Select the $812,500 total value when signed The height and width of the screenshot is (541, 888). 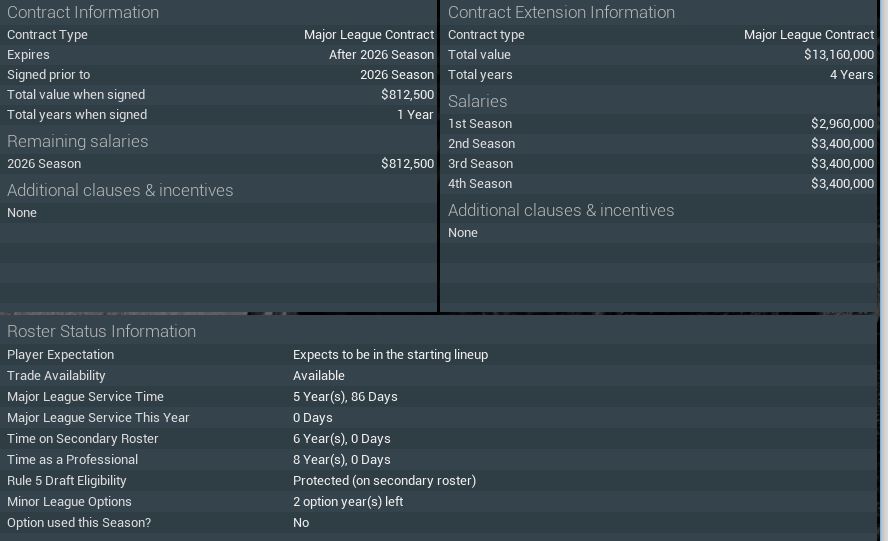click(x=407, y=94)
